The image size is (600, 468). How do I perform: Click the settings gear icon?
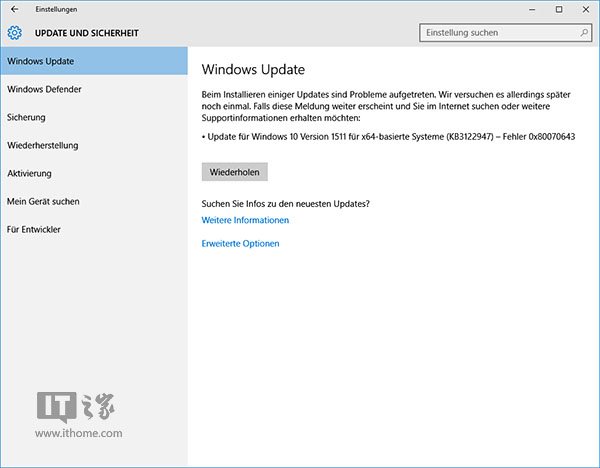tap(14, 33)
